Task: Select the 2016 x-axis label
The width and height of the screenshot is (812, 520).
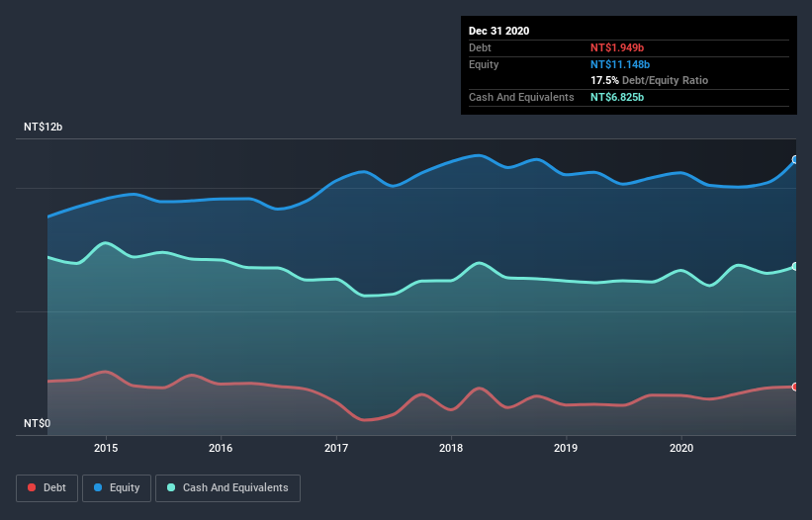Action: (221, 448)
